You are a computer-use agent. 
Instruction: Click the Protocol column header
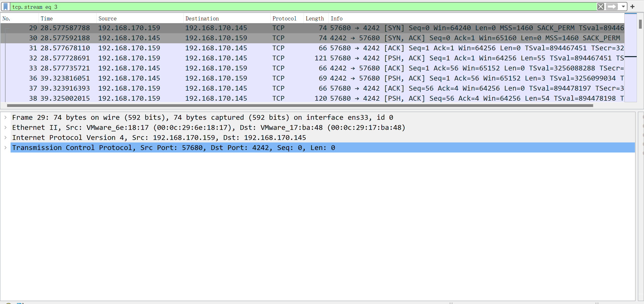pos(284,18)
